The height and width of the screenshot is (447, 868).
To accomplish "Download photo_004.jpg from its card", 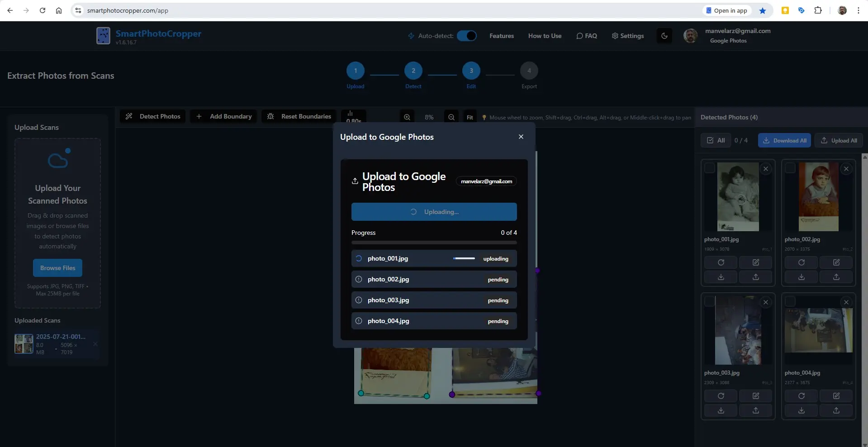I will click(802, 410).
